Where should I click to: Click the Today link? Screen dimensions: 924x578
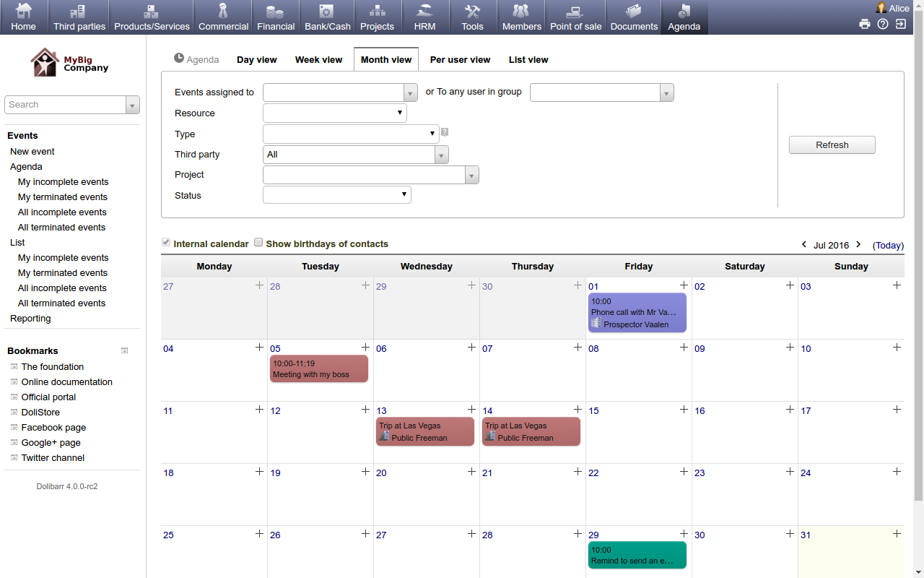888,246
